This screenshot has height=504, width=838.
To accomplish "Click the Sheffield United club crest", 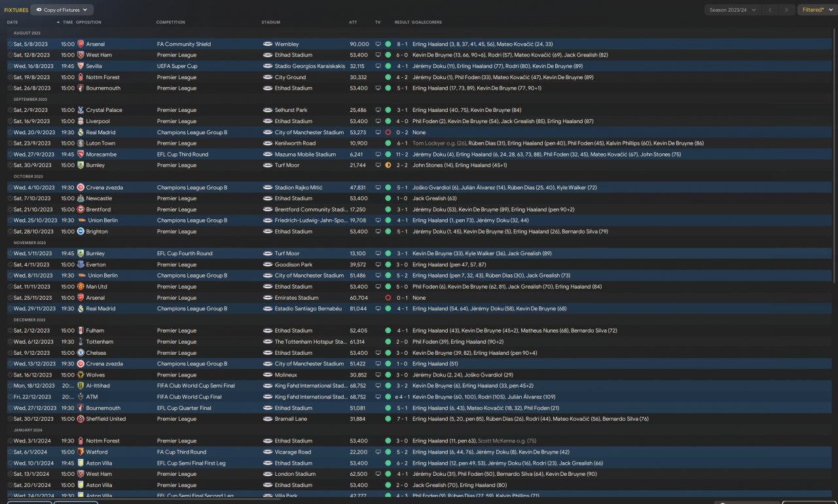I will pyautogui.click(x=81, y=419).
